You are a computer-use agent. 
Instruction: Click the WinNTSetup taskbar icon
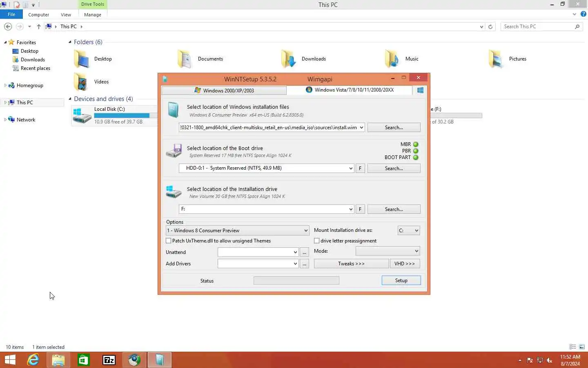pos(160,360)
